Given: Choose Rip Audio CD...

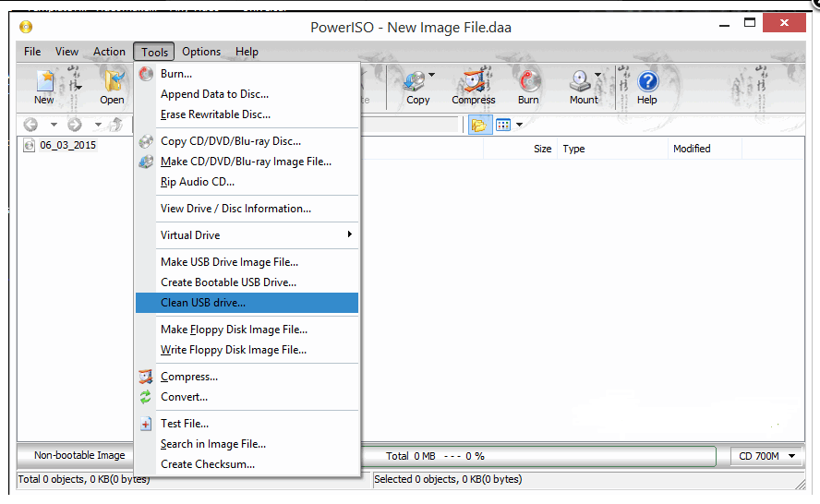Looking at the screenshot, I should pos(247,182).
